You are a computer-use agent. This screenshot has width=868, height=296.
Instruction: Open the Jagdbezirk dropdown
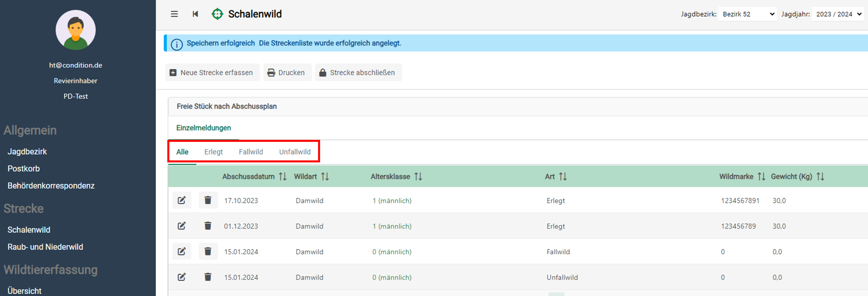(747, 14)
